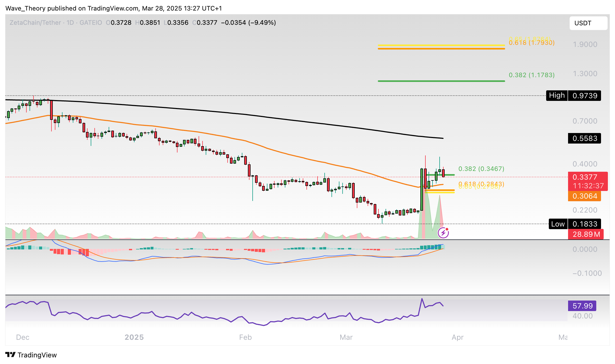Image resolution: width=615 pixels, height=364 pixels.
Task: Click the Feb label on time axis
Action: point(245,337)
